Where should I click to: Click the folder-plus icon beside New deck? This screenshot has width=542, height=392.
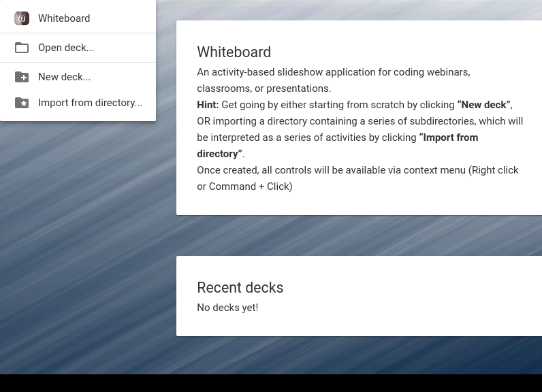(x=21, y=77)
